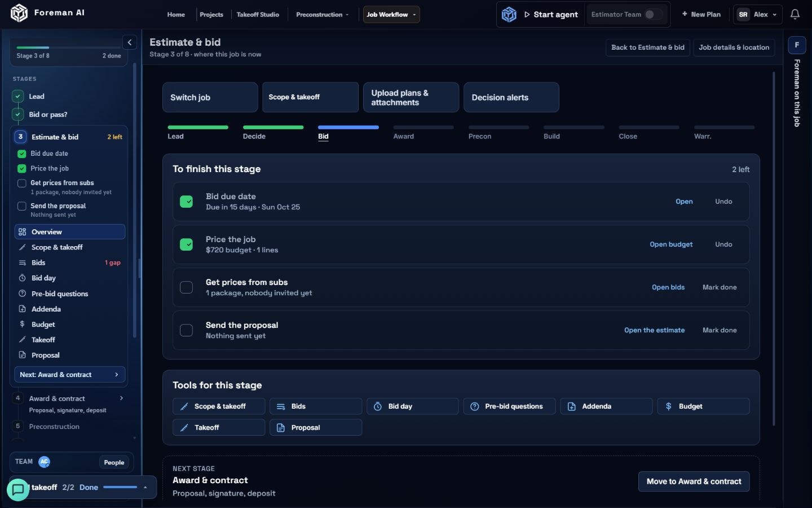
Task: Click the Foreman AI logo icon
Action: pyautogui.click(x=19, y=13)
